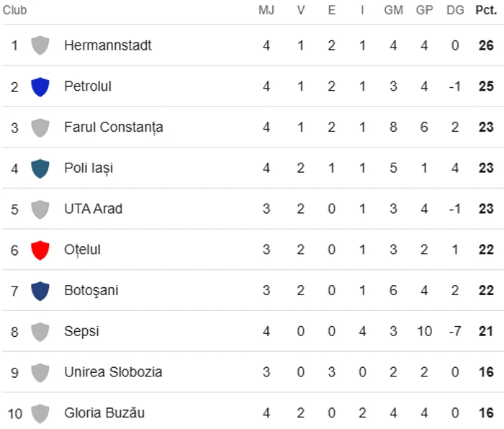Click the MJ matches played column header
The image size is (504, 429).
(266, 10)
